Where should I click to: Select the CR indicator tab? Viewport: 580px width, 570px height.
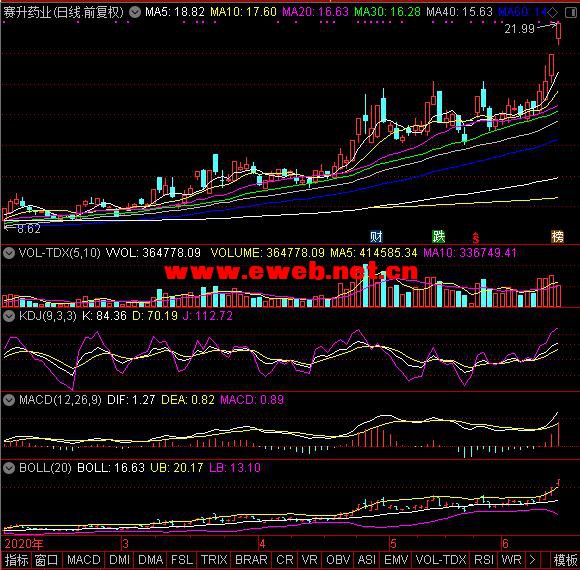click(285, 560)
